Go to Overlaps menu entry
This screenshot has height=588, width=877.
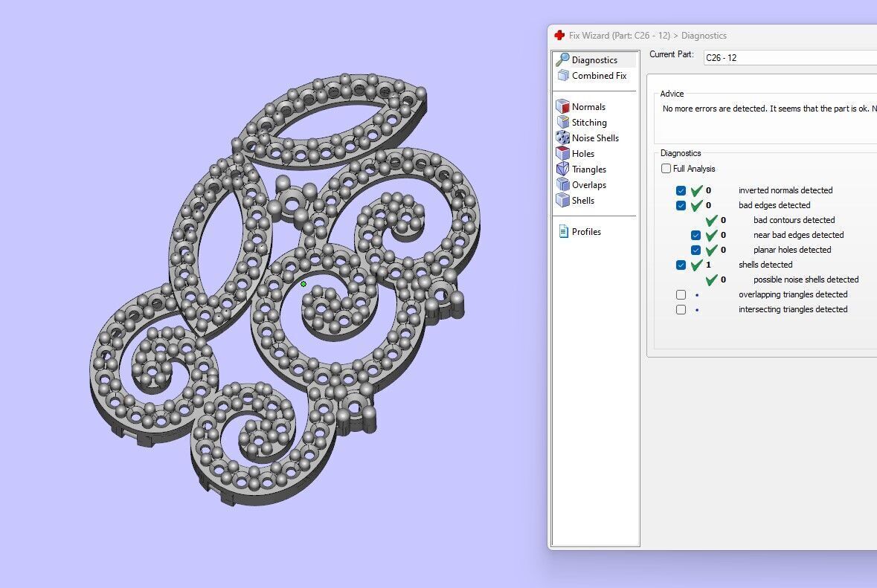pyautogui.click(x=589, y=185)
